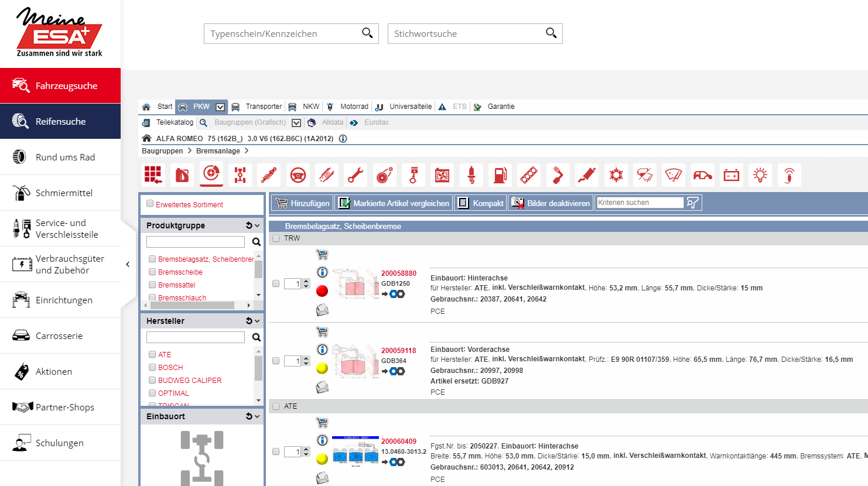Click the search magnifier in Typenschein field

[x=367, y=33]
